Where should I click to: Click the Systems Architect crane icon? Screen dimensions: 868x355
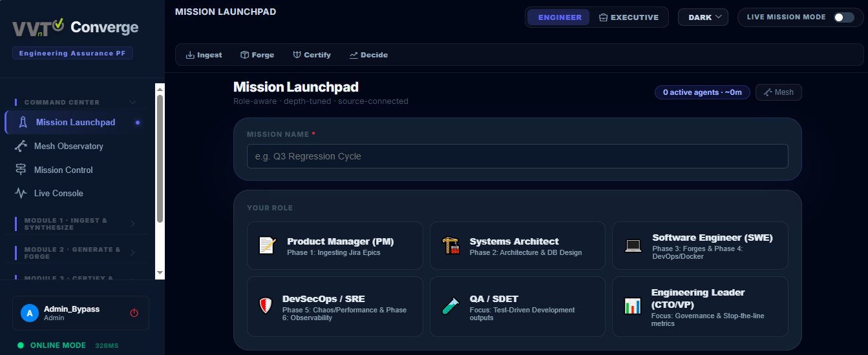tap(450, 245)
